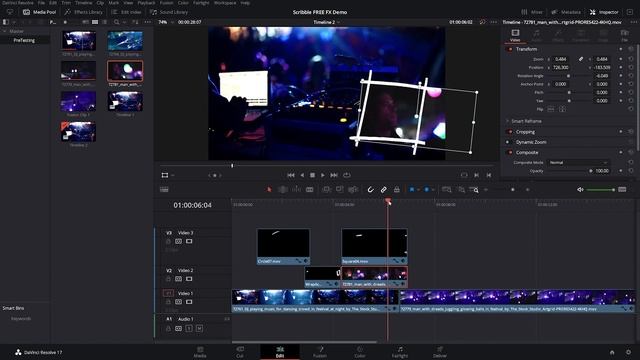Toggle the Transform section enable switch
The width and height of the screenshot is (640, 360).
[510, 49]
